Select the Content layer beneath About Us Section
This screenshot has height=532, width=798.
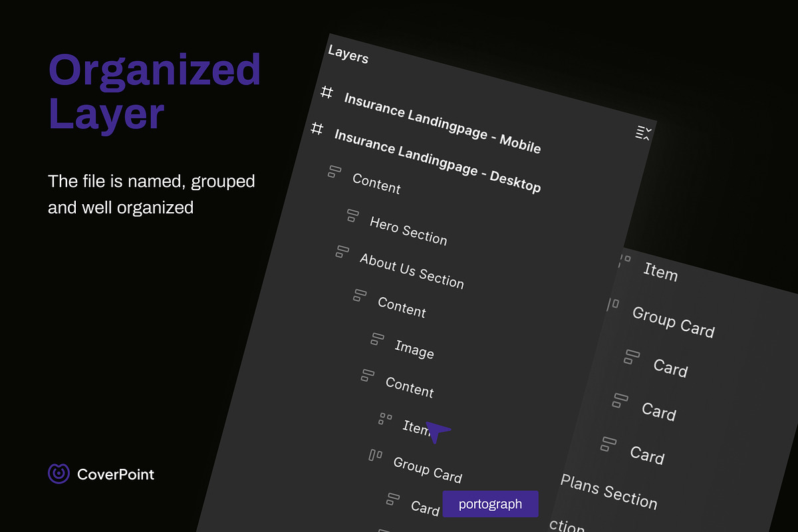click(x=402, y=307)
